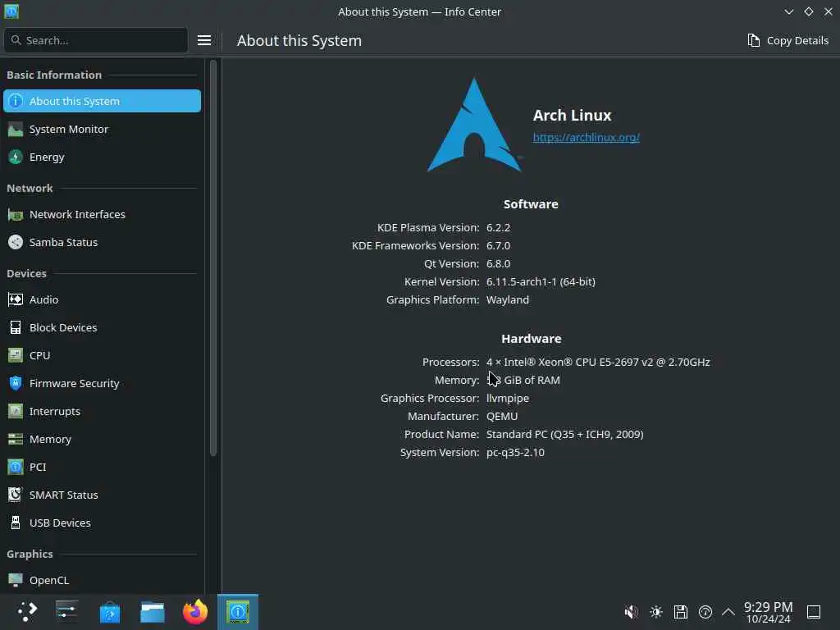Click the KDE Plasma Version value 6.2.2
This screenshot has height=630, width=840.
pos(498,228)
